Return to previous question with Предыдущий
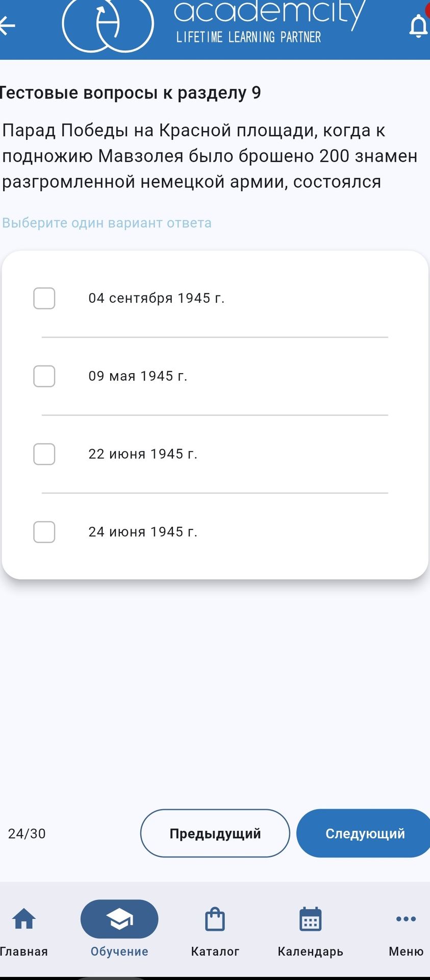Screen dimensions: 430x980 click(x=215, y=833)
